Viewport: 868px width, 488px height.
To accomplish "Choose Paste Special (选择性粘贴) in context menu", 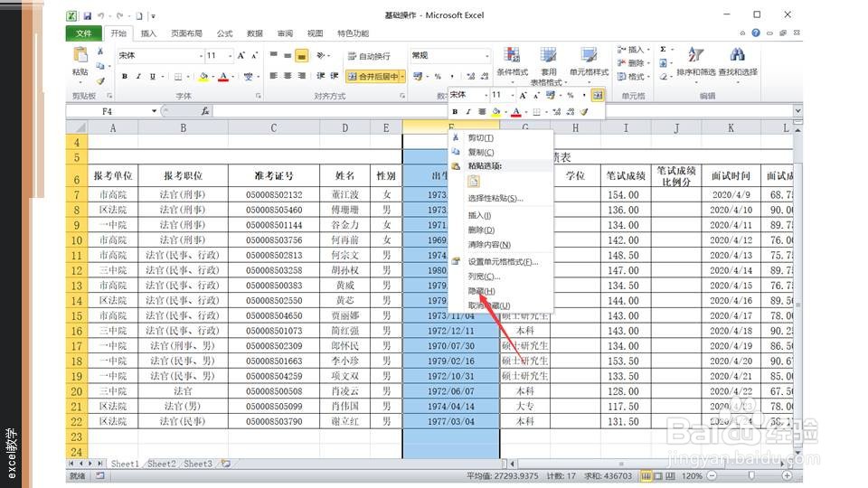I will coord(503,198).
